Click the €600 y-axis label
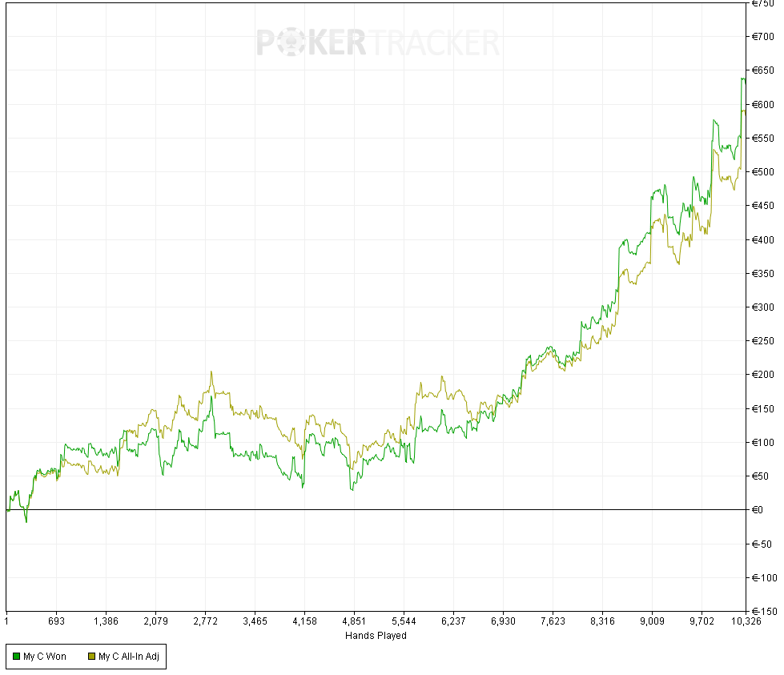Image resolution: width=784 pixels, height=675 pixels. coord(762,105)
